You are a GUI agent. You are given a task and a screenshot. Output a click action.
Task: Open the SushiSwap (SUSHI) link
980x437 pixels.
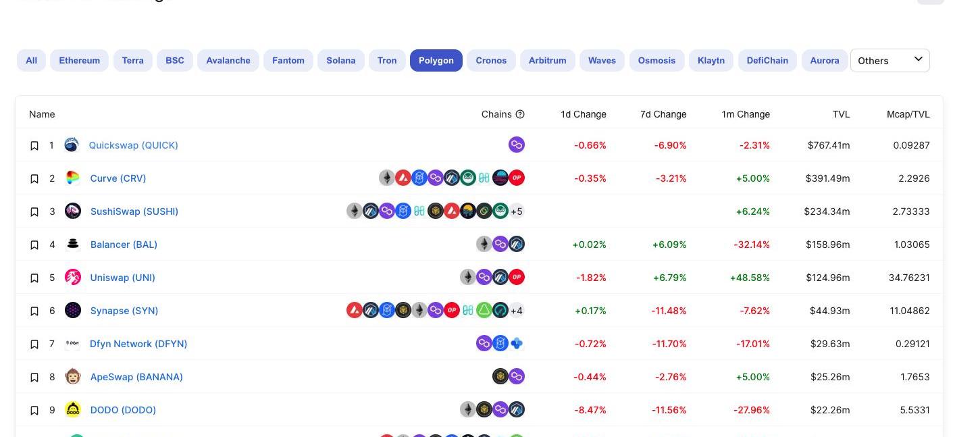134,211
